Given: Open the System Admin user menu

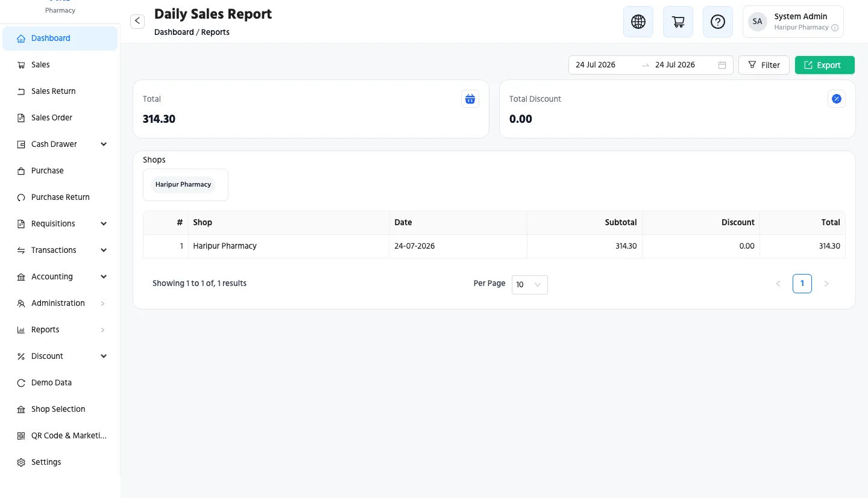Looking at the screenshot, I should point(793,22).
